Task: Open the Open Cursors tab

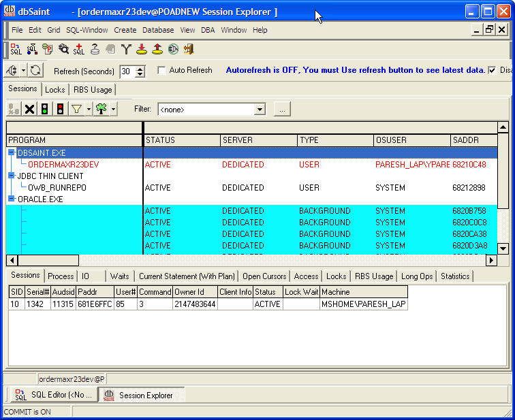Action: pos(264,276)
